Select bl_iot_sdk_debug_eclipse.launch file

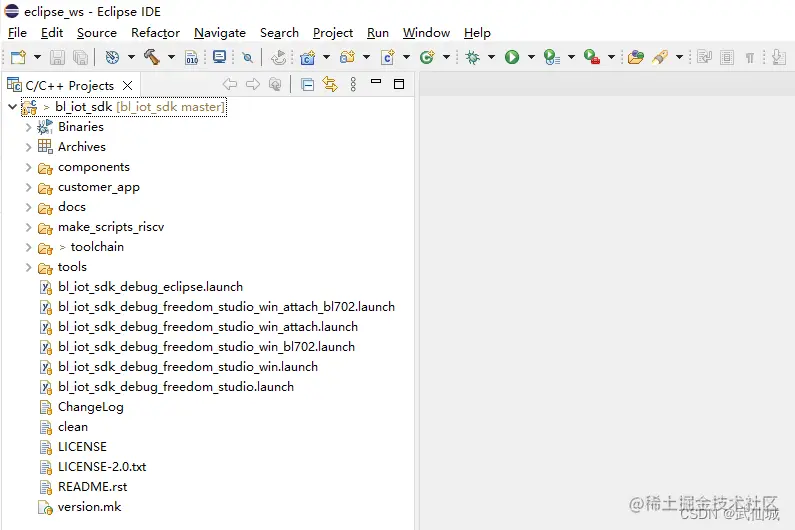150,287
